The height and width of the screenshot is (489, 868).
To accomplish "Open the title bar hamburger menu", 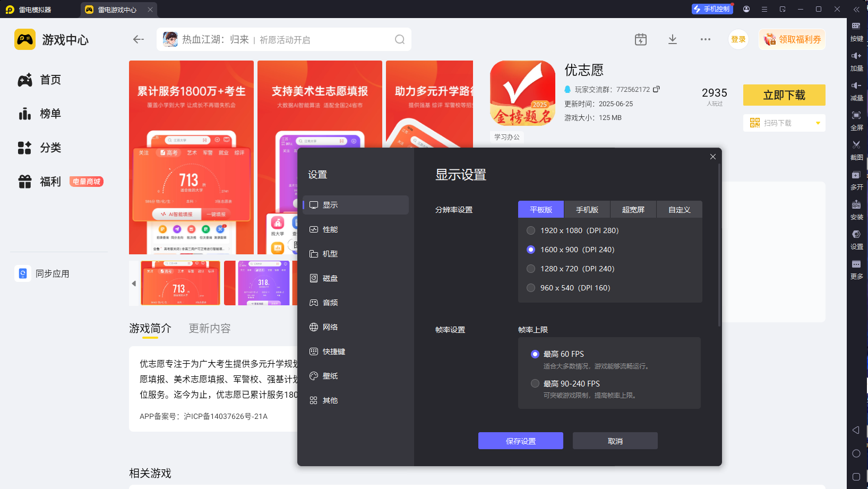I will (x=764, y=9).
